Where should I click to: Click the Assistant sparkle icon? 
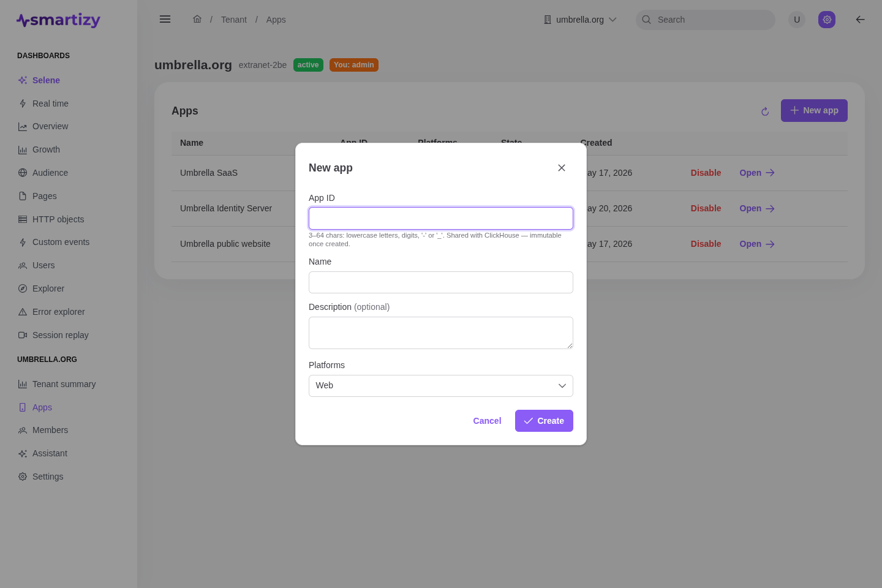(23, 453)
